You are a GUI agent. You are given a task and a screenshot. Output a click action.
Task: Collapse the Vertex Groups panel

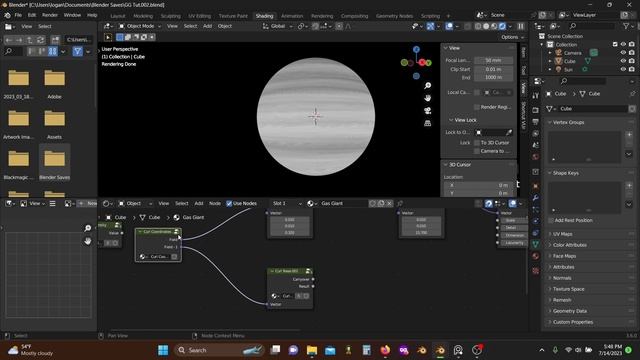[x=550, y=122]
